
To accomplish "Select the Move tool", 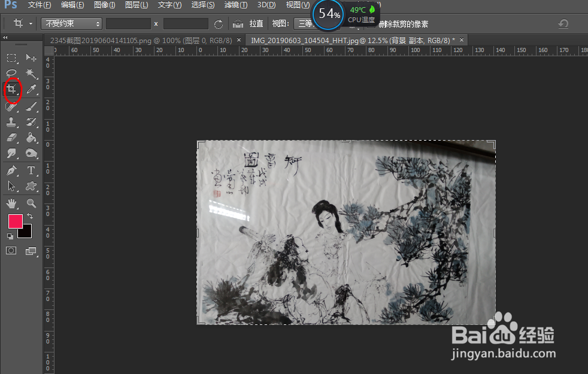I will pos(31,57).
